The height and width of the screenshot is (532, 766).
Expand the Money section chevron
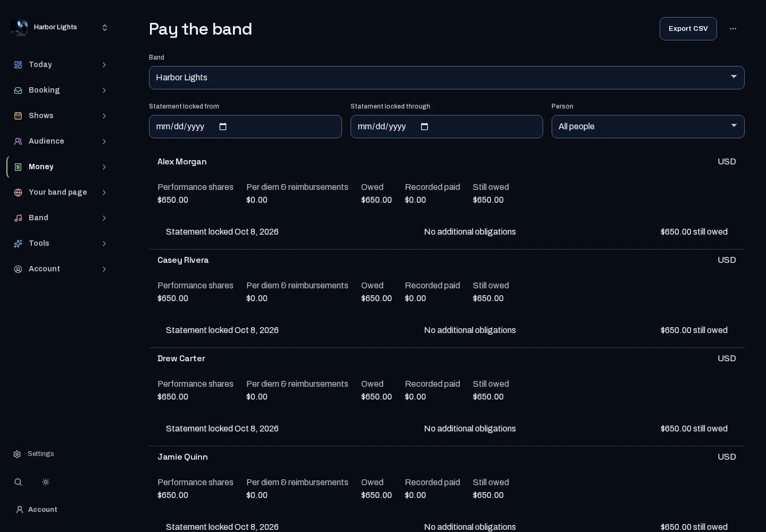point(104,167)
